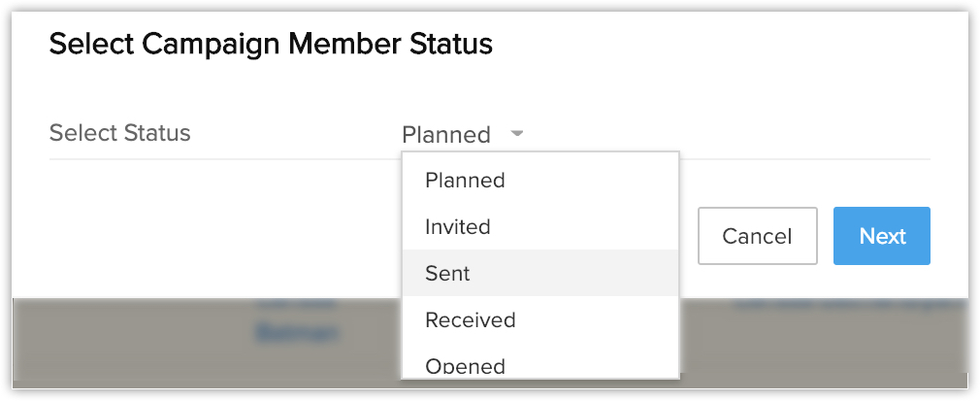Viewport: 980px width, 401px height.
Task: Choose the Opened status option
Action: click(466, 366)
